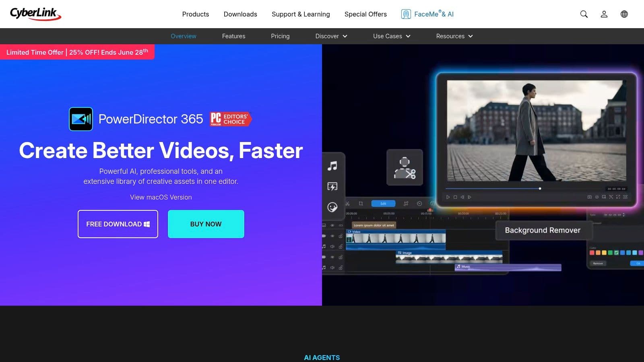644x362 pixels.
Task: Click the FREE DOWNLOAD button
Action: click(x=118, y=224)
